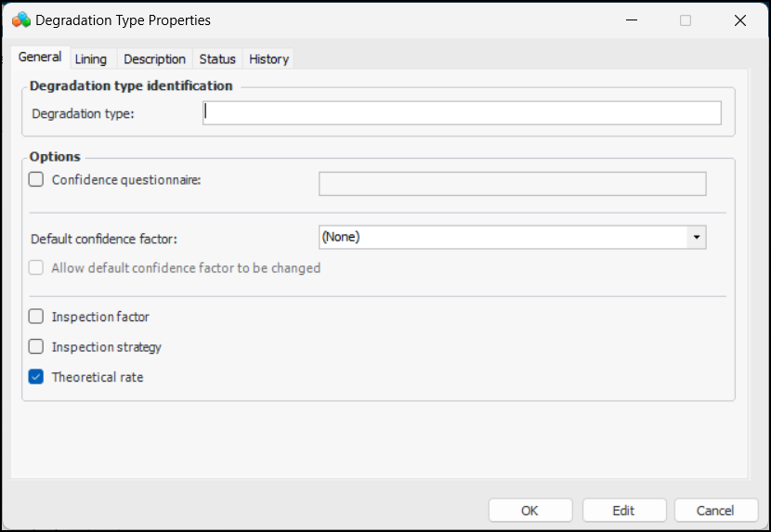This screenshot has height=532, width=771.
Task: Expand the Default confidence factor dropdown arrow
Action: (696, 238)
